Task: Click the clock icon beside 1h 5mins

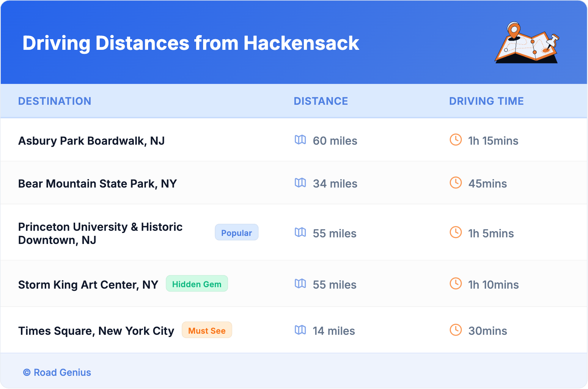Action: 456,233
